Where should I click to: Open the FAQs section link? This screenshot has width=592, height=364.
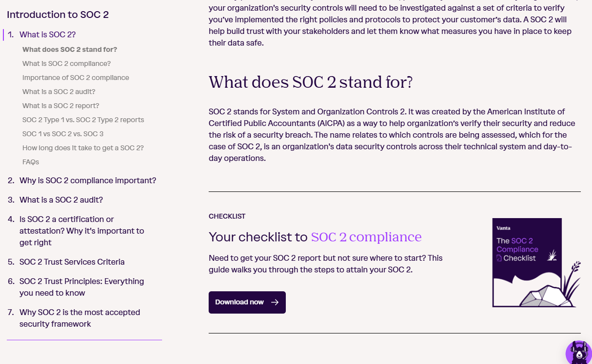[x=31, y=162]
